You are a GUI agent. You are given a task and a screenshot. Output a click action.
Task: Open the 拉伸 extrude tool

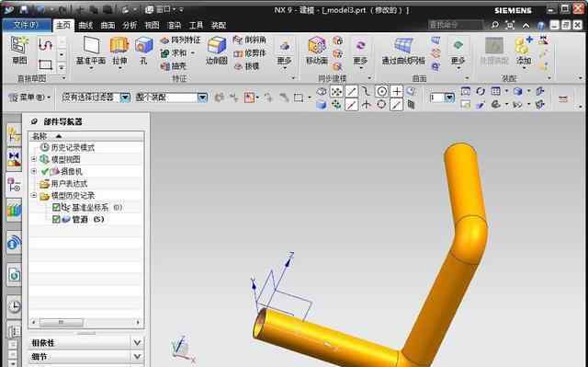coord(119,46)
